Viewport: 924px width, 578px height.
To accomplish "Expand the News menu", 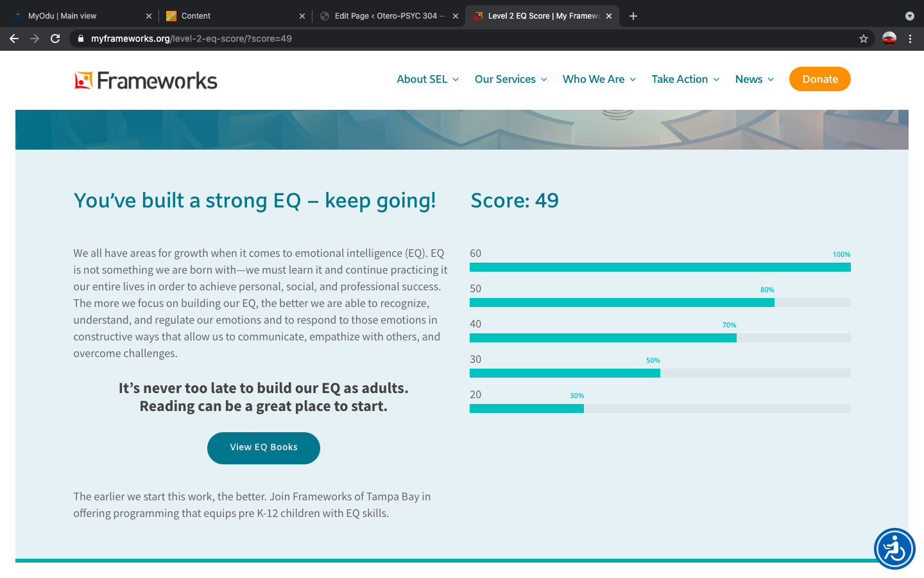I will pyautogui.click(x=755, y=79).
